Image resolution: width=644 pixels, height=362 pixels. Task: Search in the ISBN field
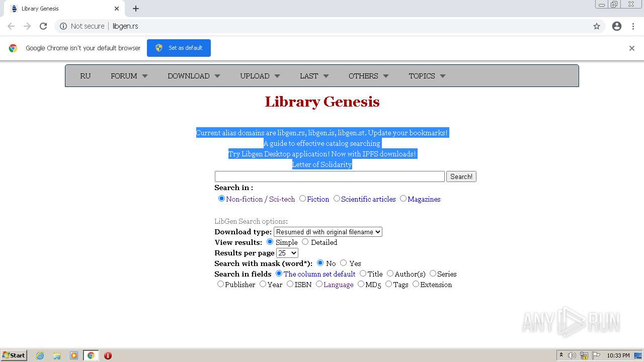(290, 284)
